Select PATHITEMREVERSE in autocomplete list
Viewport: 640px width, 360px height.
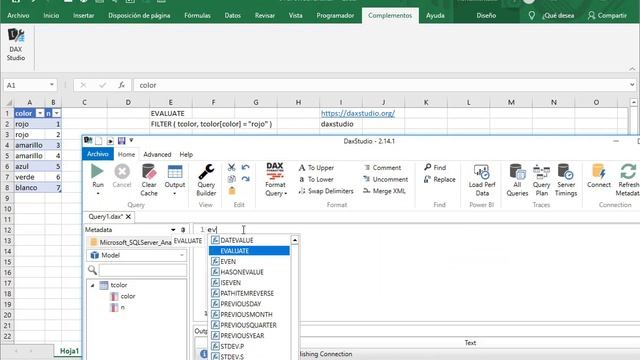click(249, 293)
